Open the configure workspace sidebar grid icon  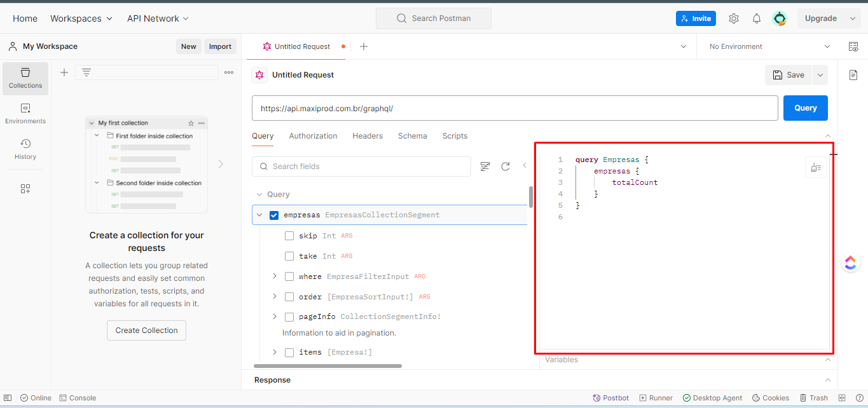coord(25,189)
